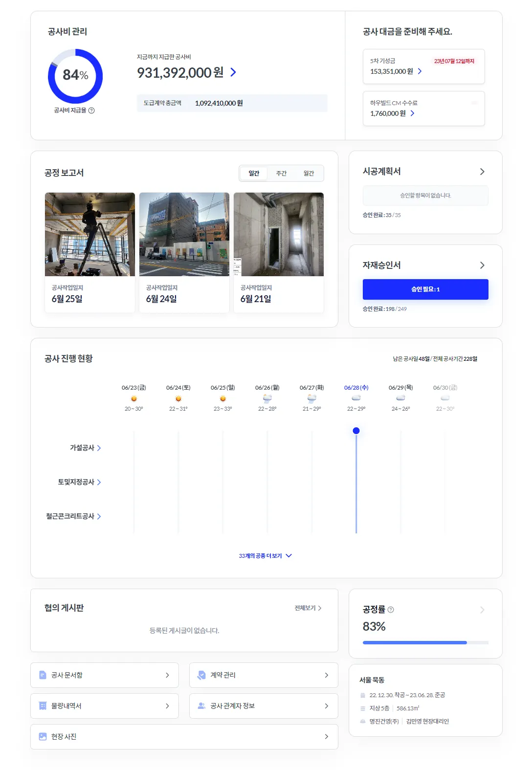Click help icon beside 공사비 지급율
This screenshot has height=770, width=532.
click(91, 110)
